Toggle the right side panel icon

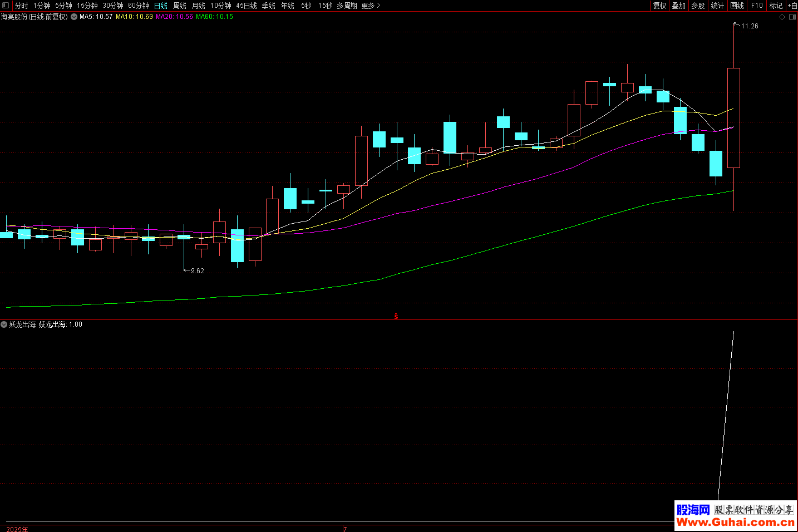click(792, 17)
